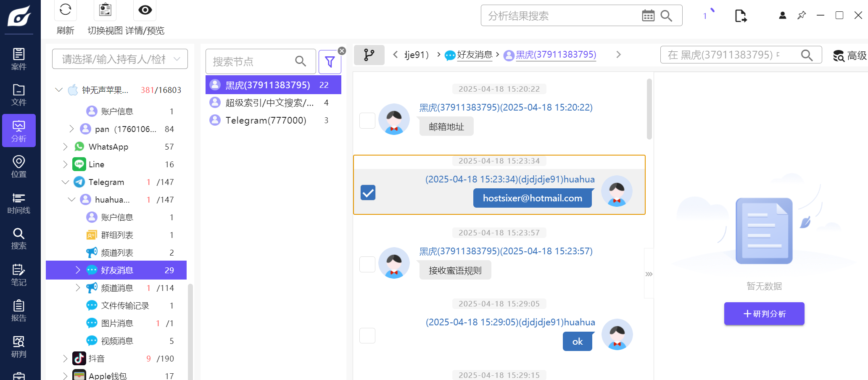Click the branch tree icon above messages
Viewport: 868px width, 380px height.
click(369, 55)
